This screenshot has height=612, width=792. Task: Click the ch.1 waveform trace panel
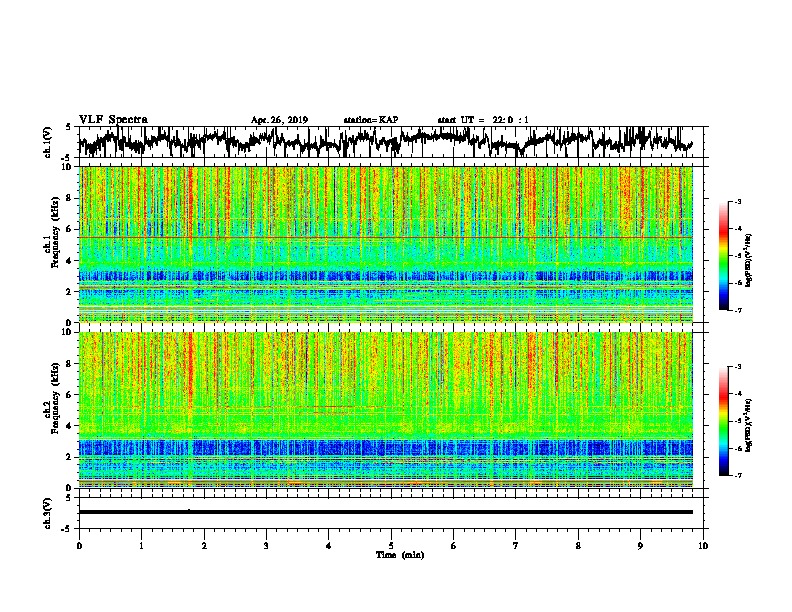click(x=390, y=142)
